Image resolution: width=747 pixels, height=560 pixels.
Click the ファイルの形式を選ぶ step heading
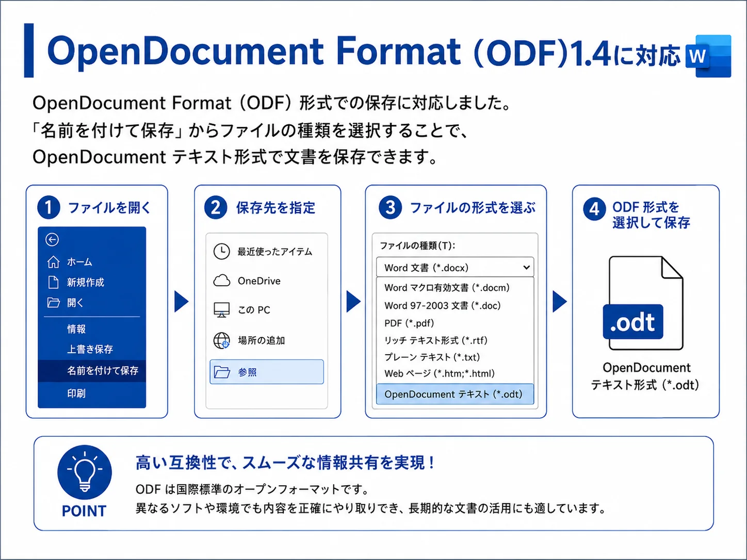click(x=473, y=208)
